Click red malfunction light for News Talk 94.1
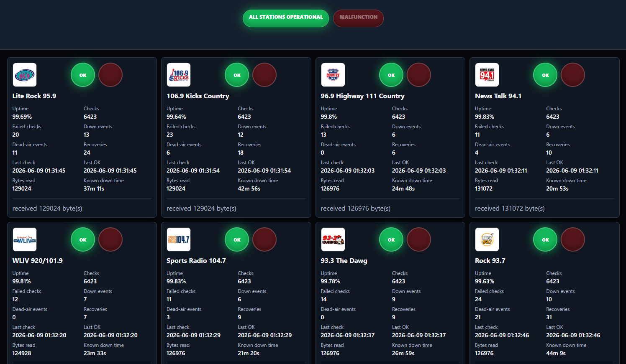Image resolution: width=626 pixels, height=364 pixels. (x=573, y=75)
